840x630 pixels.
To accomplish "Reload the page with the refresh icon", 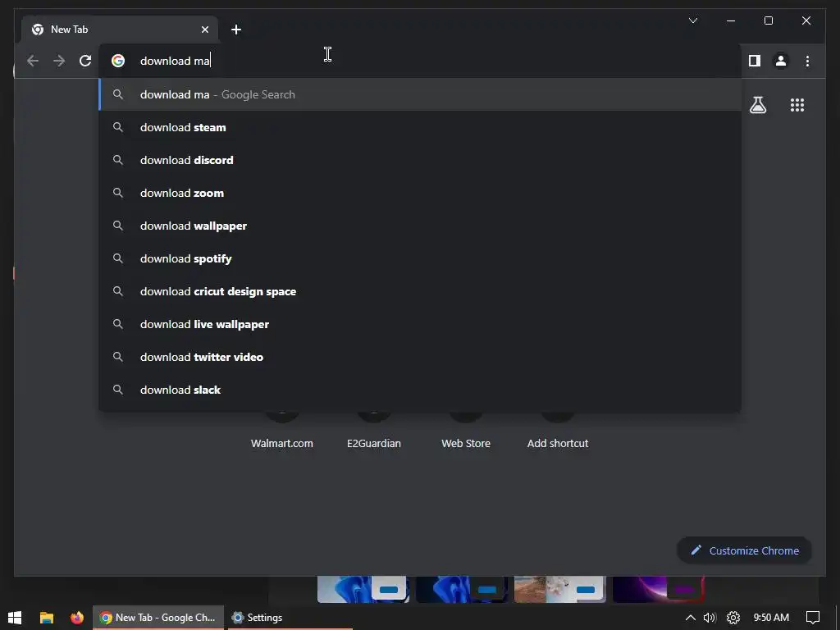I will coord(85,61).
